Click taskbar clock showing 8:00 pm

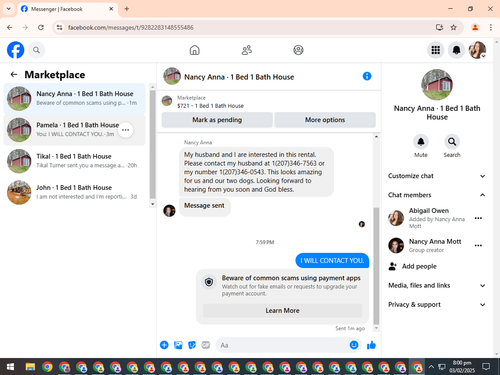point(462,367)
